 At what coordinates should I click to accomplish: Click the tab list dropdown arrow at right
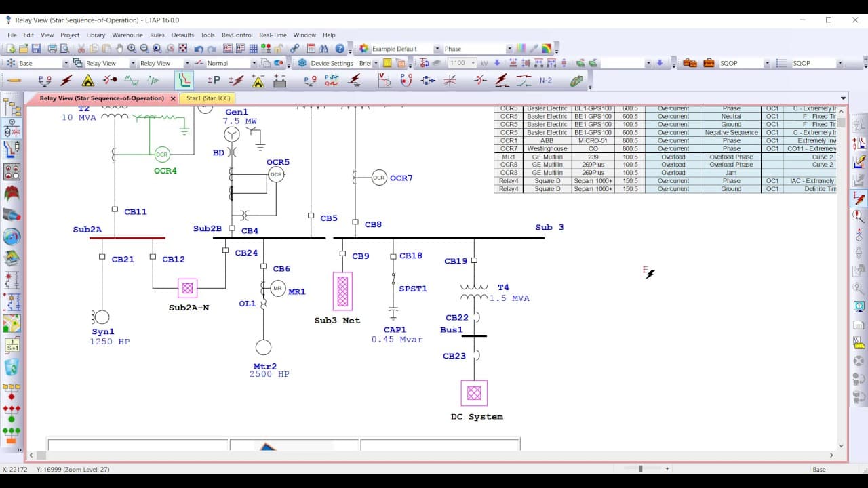click(x=843, y=98)
